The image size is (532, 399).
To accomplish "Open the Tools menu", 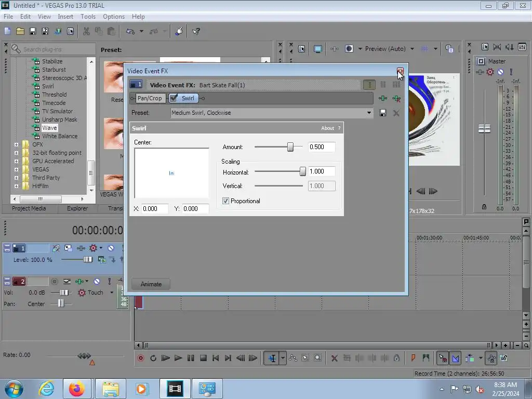I will tap(88, 16).
